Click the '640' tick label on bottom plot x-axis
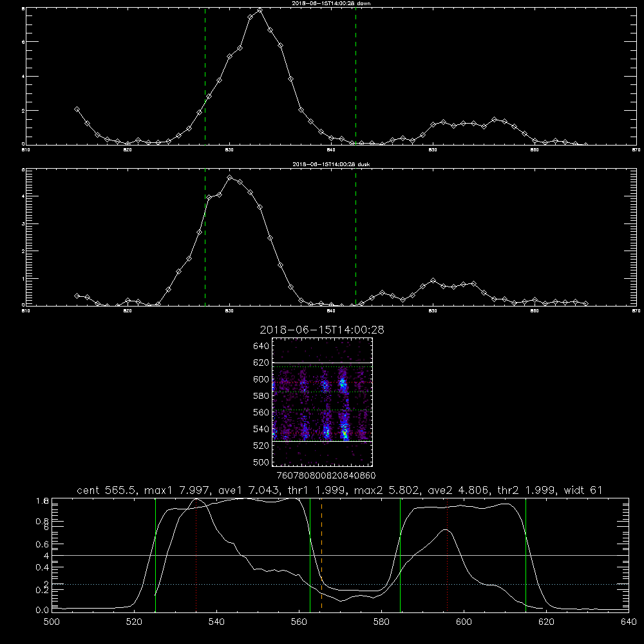The width and height of the screenshot is (644, 644). click(x=629, y=622)
